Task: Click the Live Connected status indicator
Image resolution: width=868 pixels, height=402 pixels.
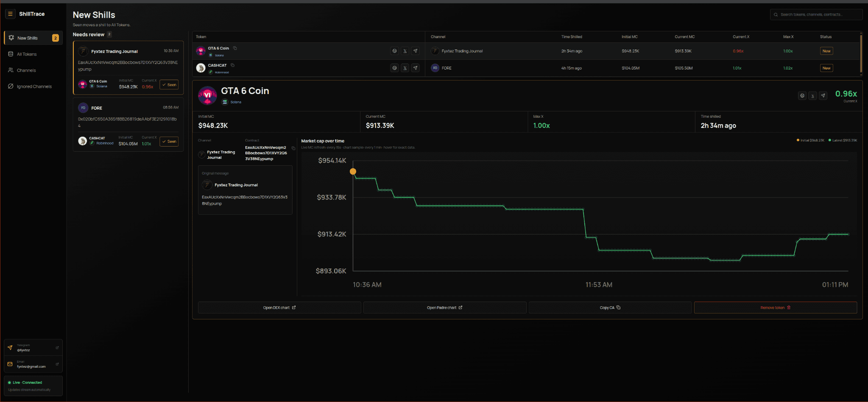Action: (33, 386)
